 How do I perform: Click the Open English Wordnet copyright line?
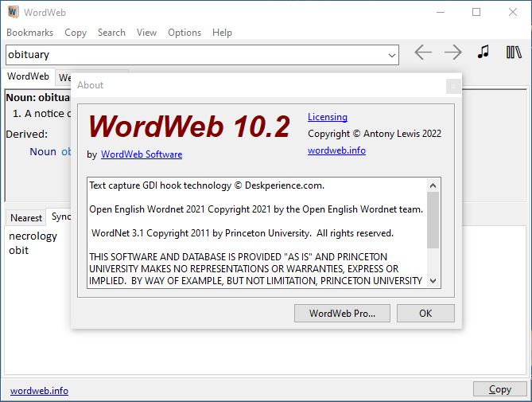[256, 209]
